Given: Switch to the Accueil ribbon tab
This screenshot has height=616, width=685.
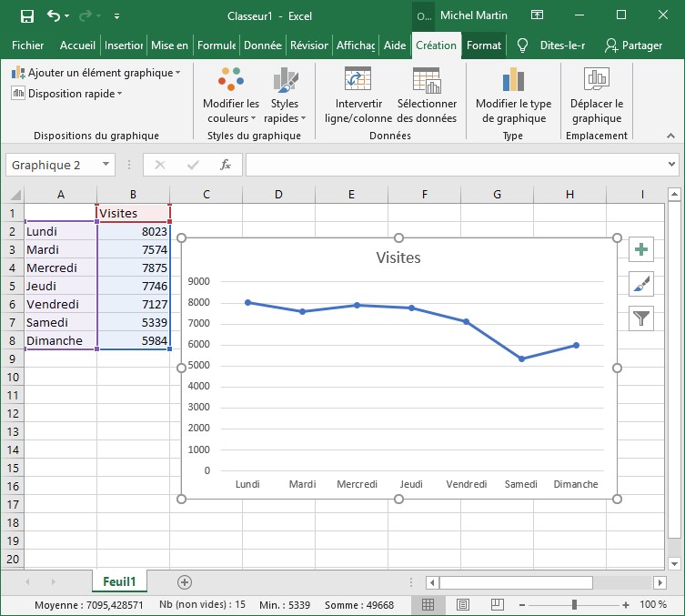Looking at the screenshot, I should [x=78, y=45].
